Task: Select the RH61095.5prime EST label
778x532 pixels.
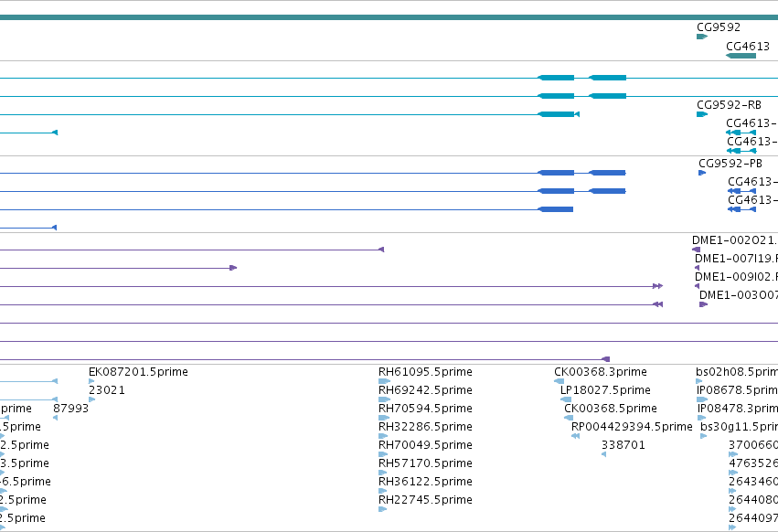Action: [425, 372]
